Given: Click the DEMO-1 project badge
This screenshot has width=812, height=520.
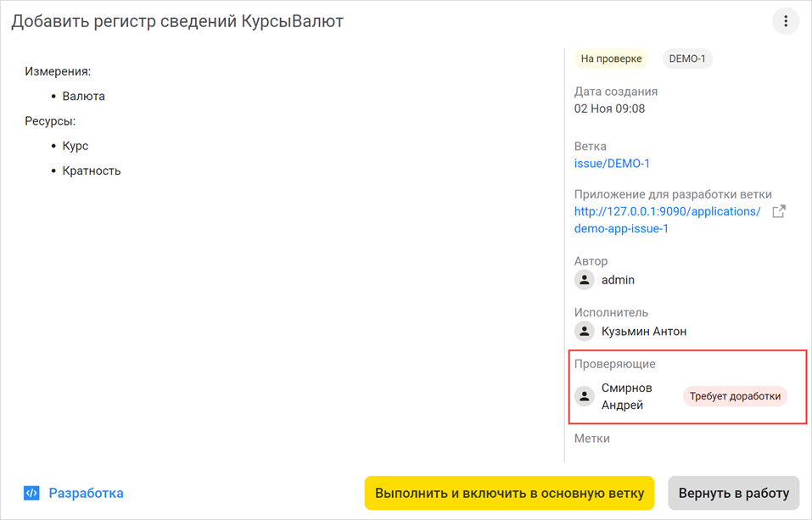Looking at the screenshot, I should (x=687, y=58).
